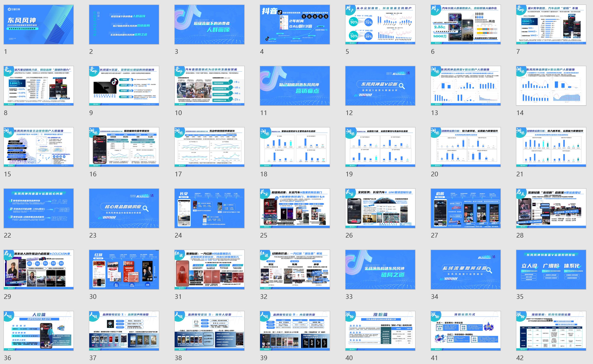Open slide 25 超级挑战赛
593x364 pixels.
(295, 208)
